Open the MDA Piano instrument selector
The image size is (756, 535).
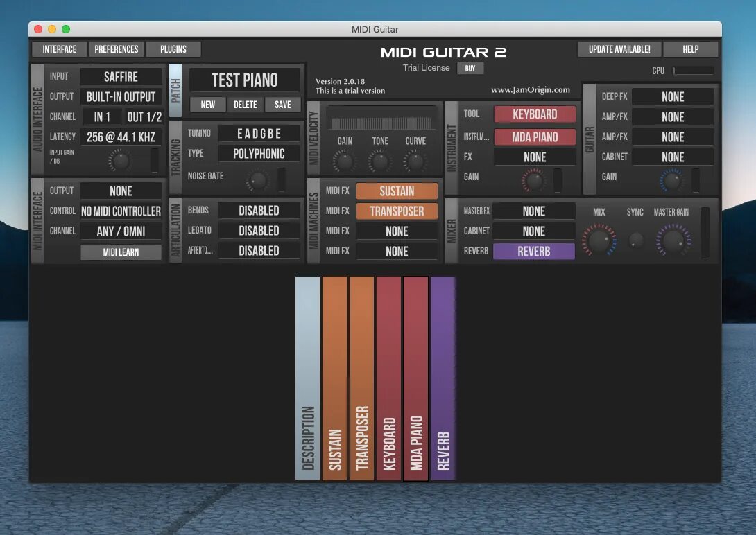pyautogui.click(x=535, y=137)
